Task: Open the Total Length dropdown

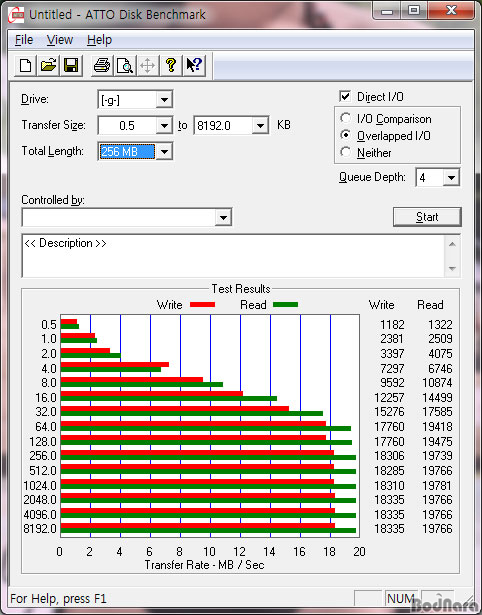Action: point(164,151)
